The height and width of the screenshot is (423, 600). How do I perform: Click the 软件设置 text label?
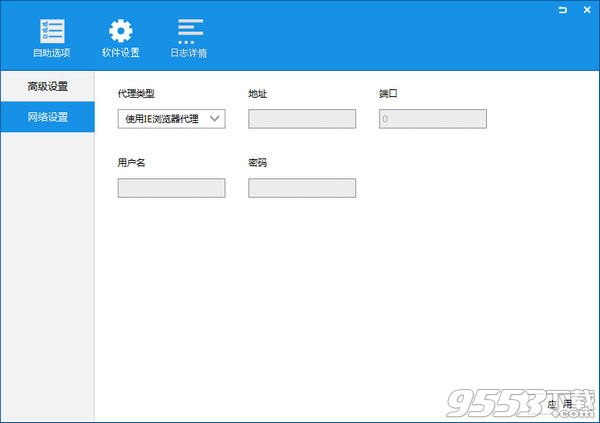tap(120, 53)
